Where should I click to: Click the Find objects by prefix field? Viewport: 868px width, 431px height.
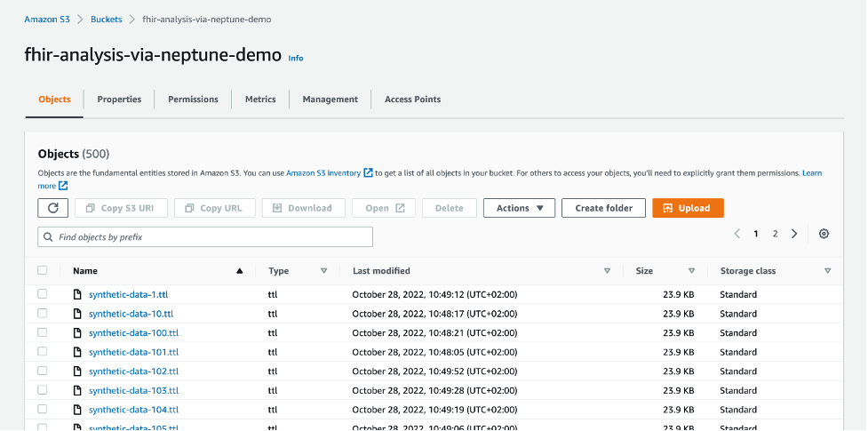205,237
